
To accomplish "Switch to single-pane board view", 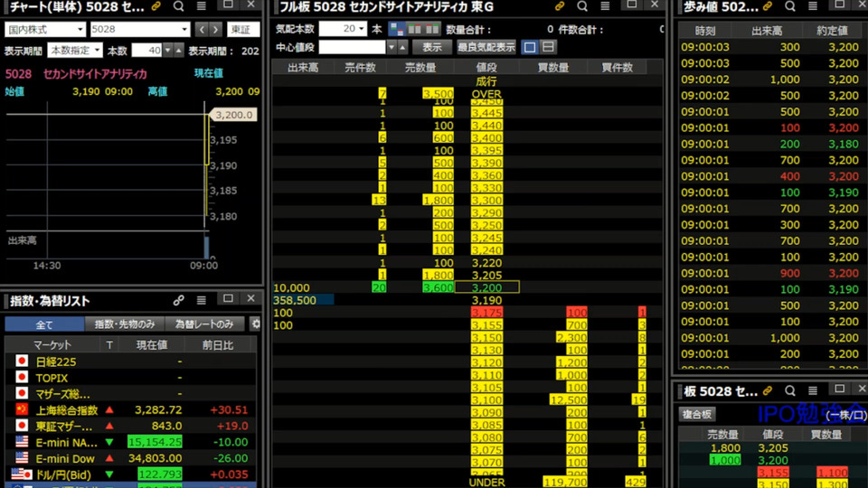I will coord(530,47).
